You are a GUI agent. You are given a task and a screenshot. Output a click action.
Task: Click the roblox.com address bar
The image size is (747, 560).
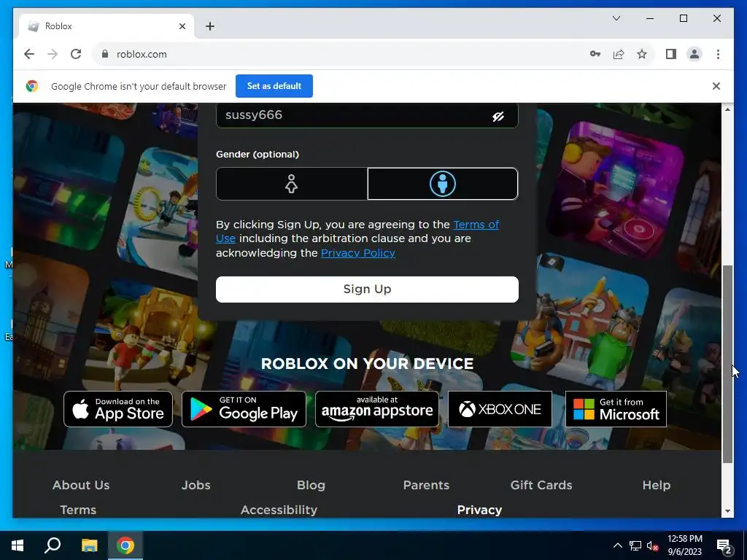(338, 54)
